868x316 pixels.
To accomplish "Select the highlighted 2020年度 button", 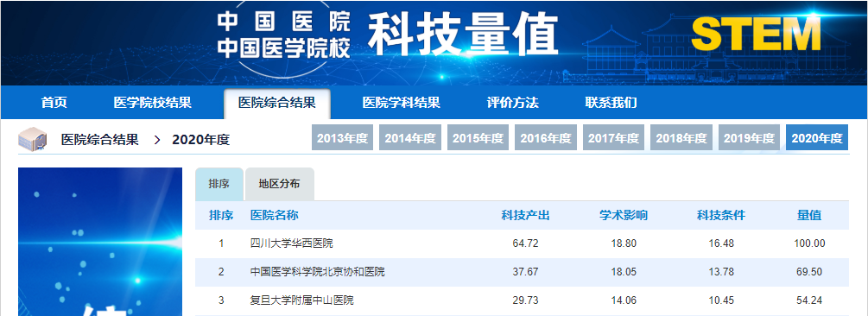I will coord(817,138).
